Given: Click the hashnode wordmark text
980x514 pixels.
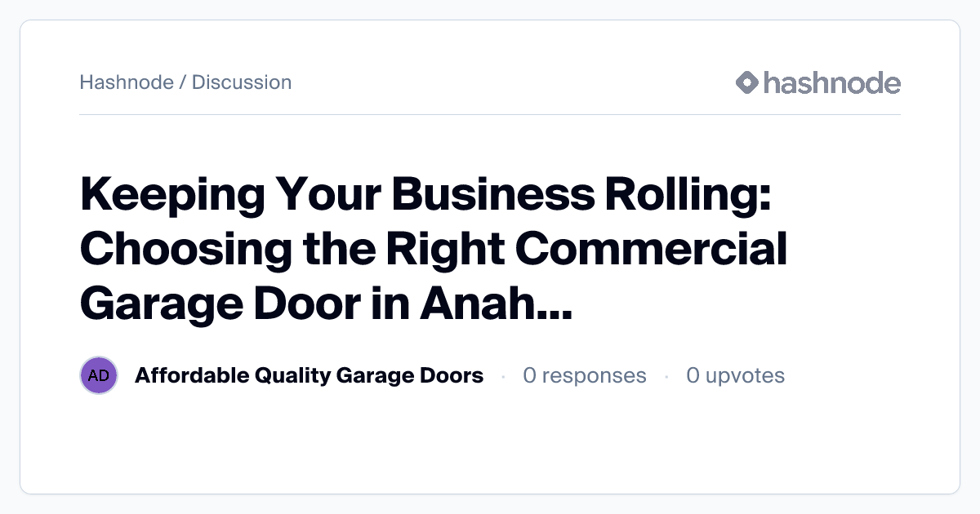Looking at the screenshot, I should (831, 82).
